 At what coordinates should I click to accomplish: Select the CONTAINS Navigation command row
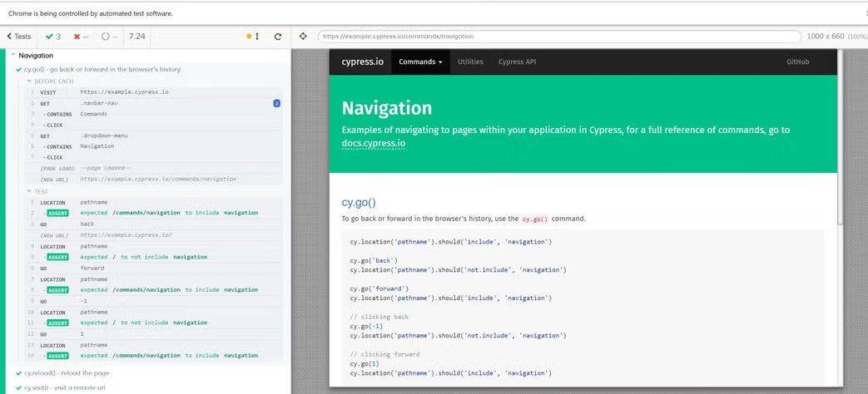click(154, 146)
